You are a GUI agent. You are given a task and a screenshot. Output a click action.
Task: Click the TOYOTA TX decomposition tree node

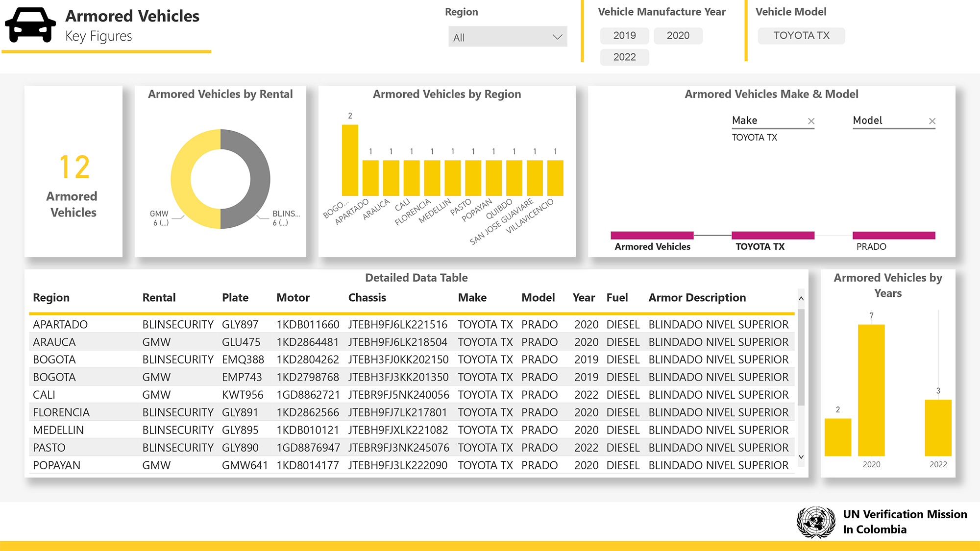773,236
